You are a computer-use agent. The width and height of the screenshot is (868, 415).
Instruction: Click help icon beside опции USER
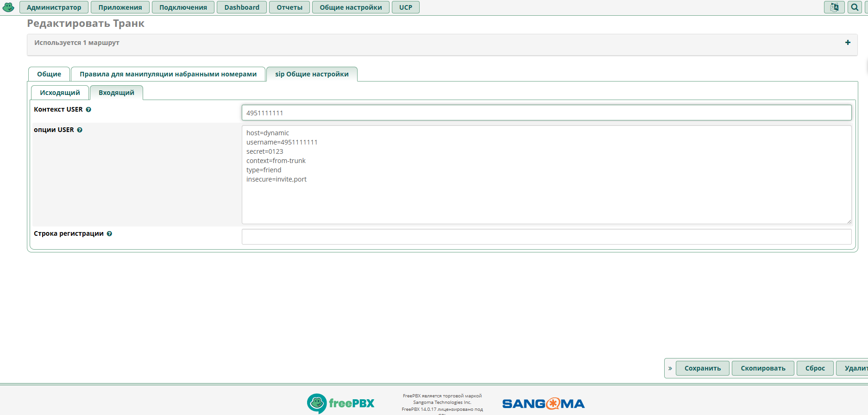click(80, 130)
